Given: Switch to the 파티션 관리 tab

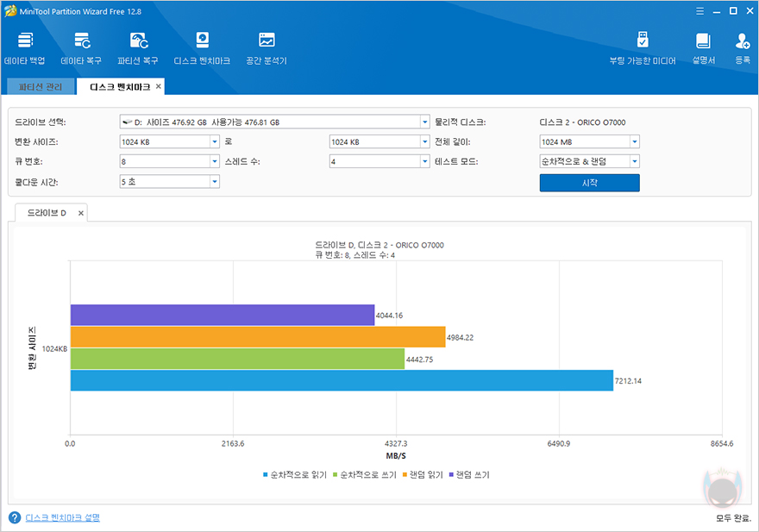Looking at the screenshot, I should [41, 86].
